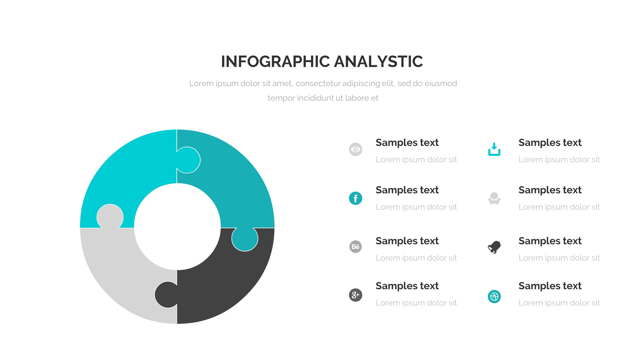Click the Infographic Analystic title
The height and width of the screenshot is (362, 644).
click(322, 62)
